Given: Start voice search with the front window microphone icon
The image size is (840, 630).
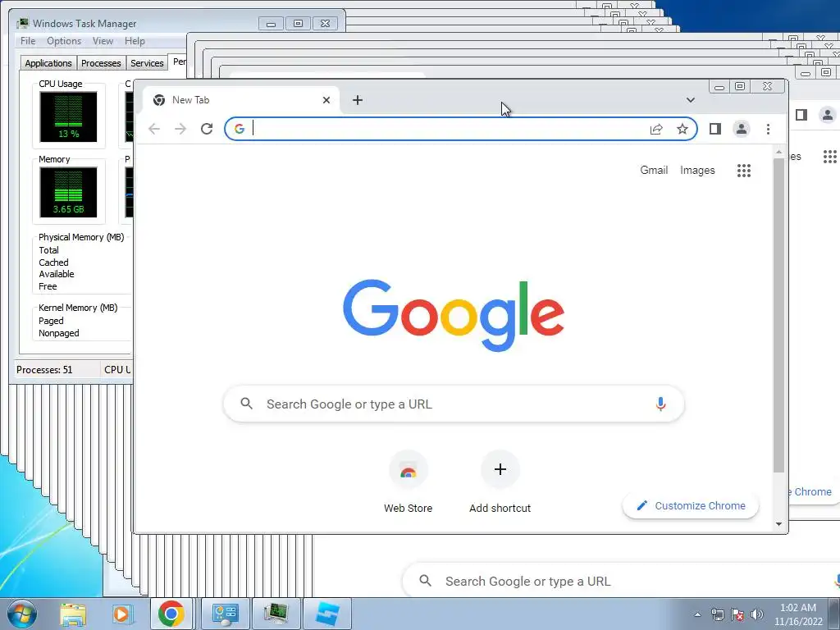Looking at the screenshot, I should point(660,404).
